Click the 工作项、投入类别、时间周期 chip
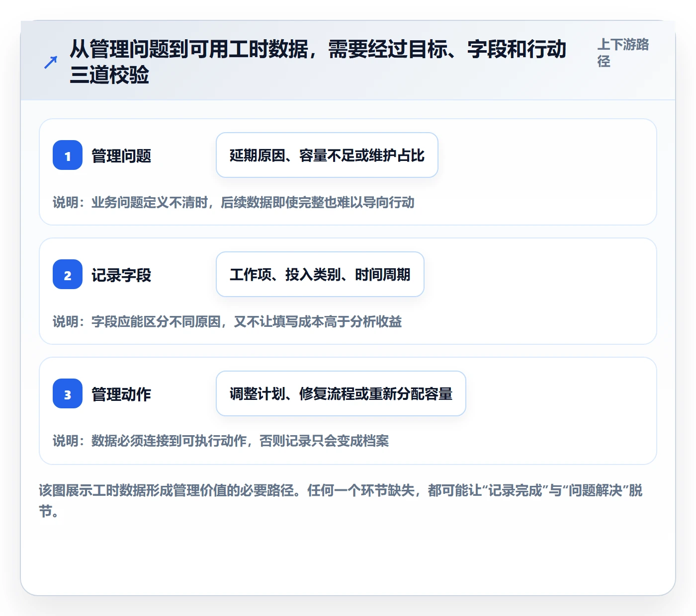Viewport: 696px width, 616px height. click(x=320, y=274)
